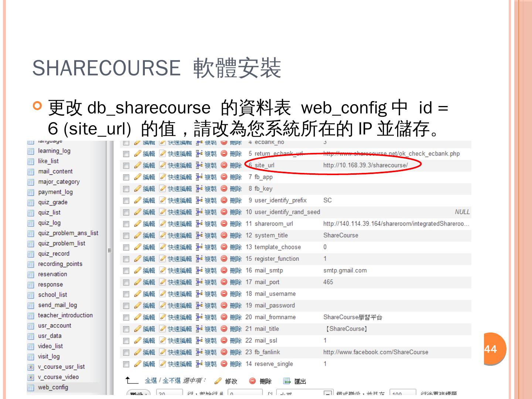Click the red delete icon below the table

click(252, 381)
